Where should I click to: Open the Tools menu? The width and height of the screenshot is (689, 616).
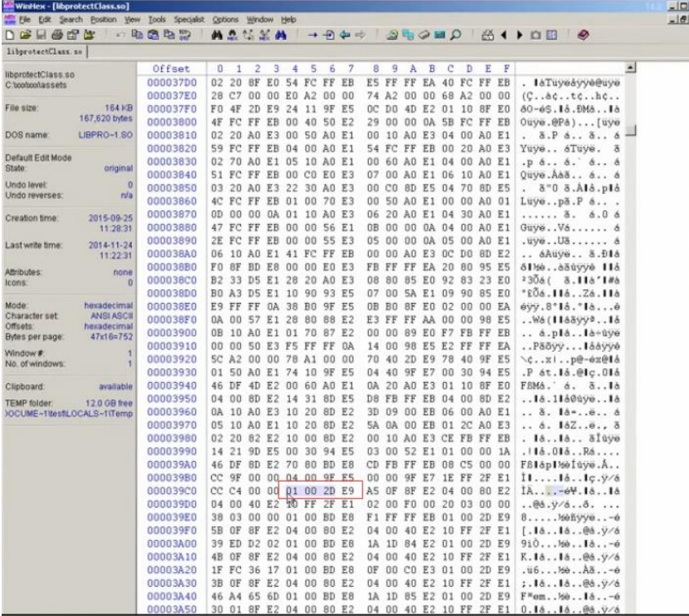(157, 20)
